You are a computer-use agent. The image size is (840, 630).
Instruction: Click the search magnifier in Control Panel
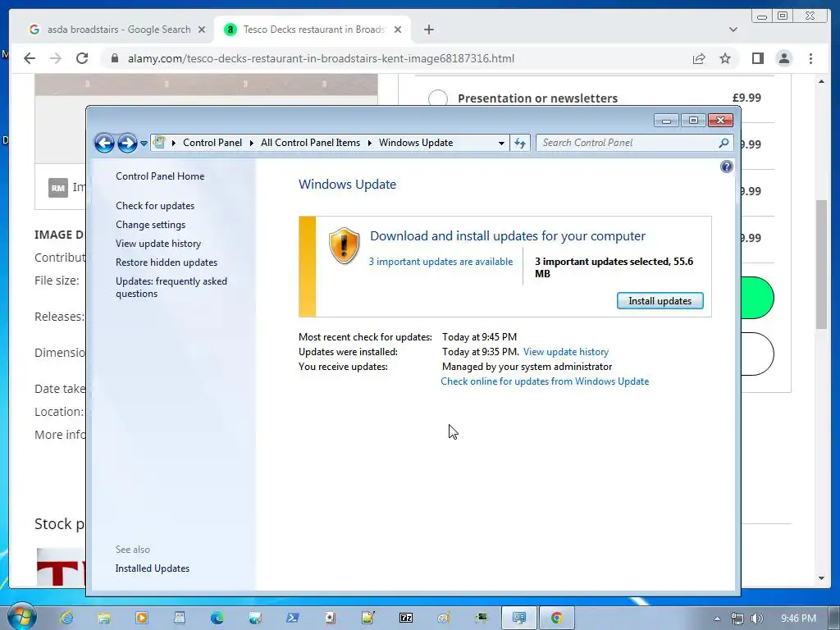(x=724, y=143)
